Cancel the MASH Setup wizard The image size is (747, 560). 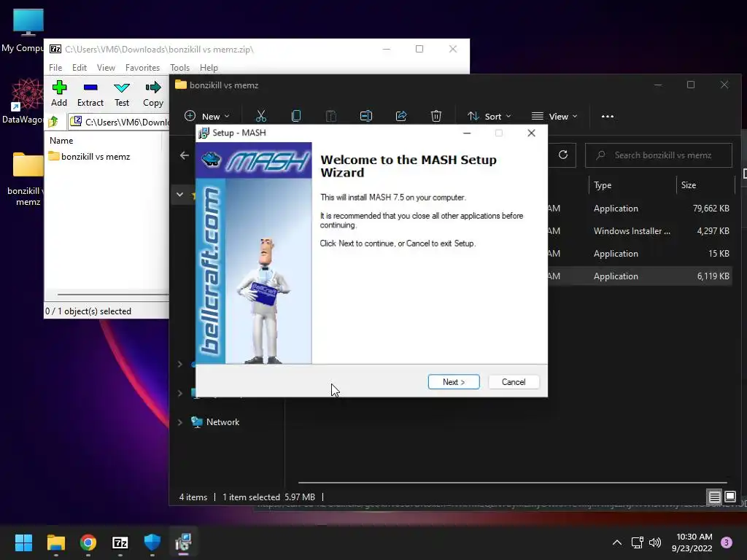[x=514, y=382]
